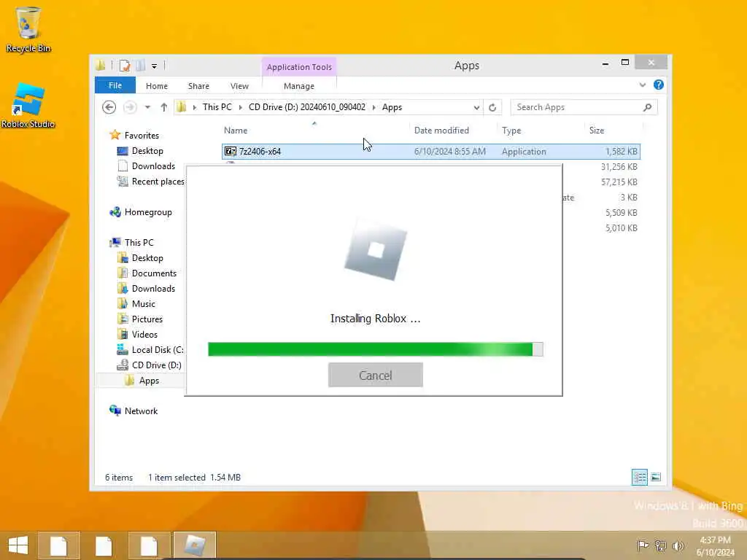Select the 7z2406-x64 file

click(x=431, y=152)
